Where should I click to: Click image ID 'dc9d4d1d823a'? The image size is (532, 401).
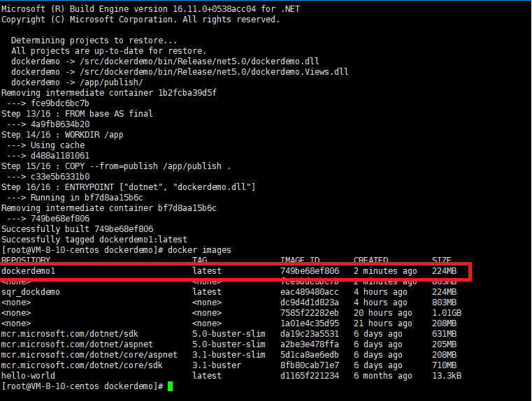click(310, 302)
